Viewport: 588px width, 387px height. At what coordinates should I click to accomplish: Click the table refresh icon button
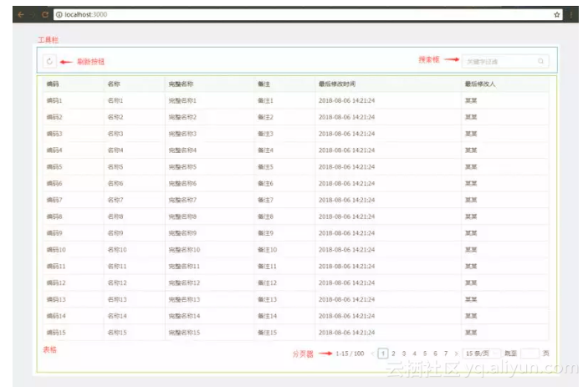pyautogui.click(x=49, y=62)
